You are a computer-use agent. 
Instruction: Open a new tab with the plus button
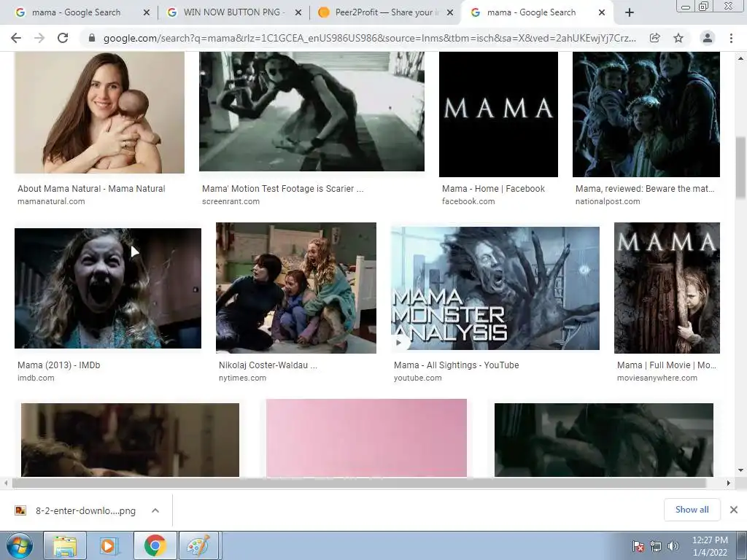coord(630,13)
